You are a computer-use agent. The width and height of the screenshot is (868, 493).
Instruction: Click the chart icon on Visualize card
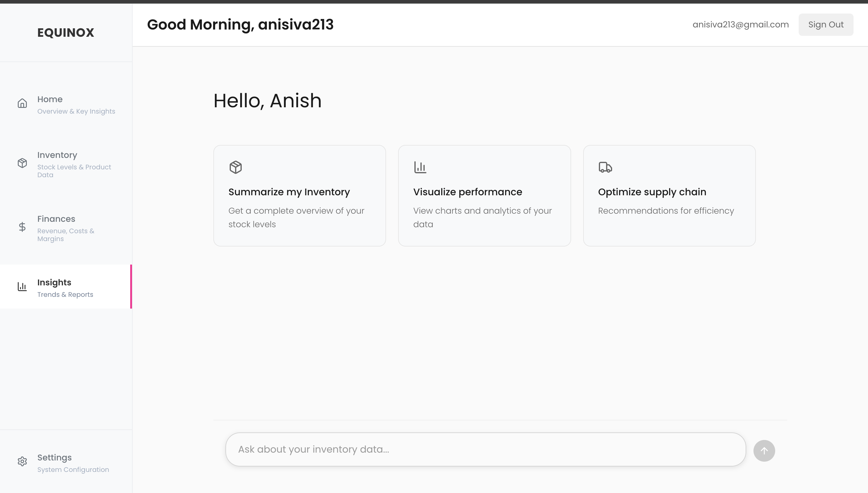(x=420, y=167)
